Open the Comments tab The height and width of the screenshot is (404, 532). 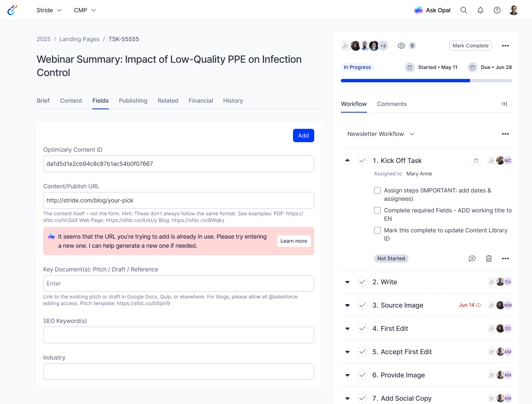coord(392,104)
